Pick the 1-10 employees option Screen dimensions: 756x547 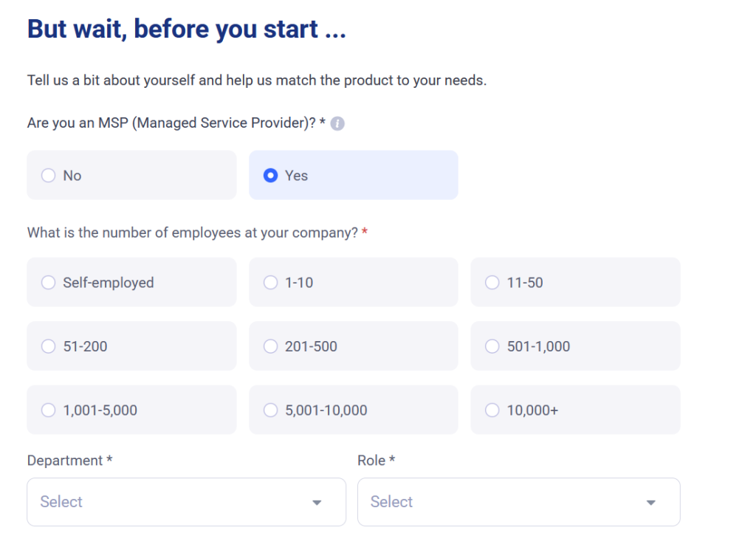(271, 283)
